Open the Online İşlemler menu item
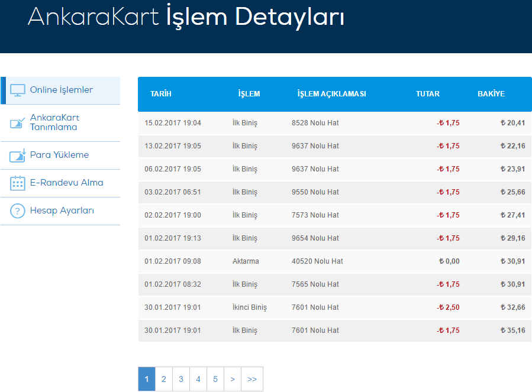532x392 pixels. pyautogui.click(x=61, y=90)
